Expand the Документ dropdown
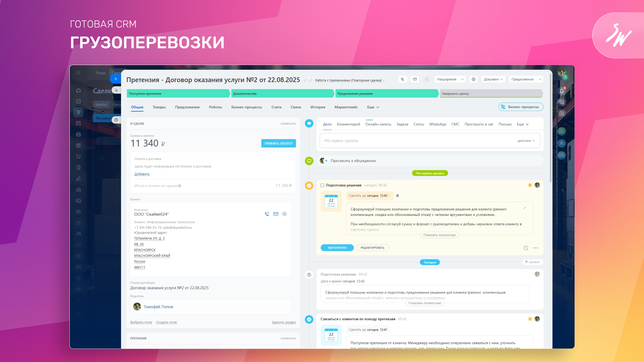Image resolution: width=644 pixels, height=362 pixels. 493,79
